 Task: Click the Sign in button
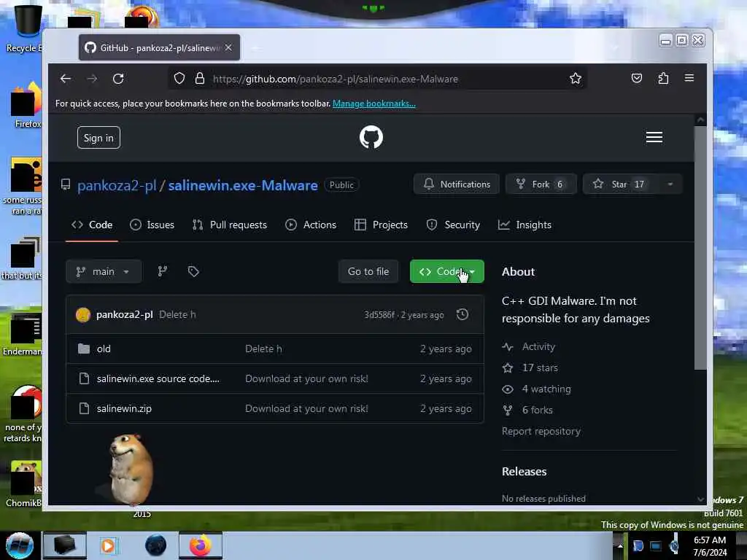coord(98,138)
